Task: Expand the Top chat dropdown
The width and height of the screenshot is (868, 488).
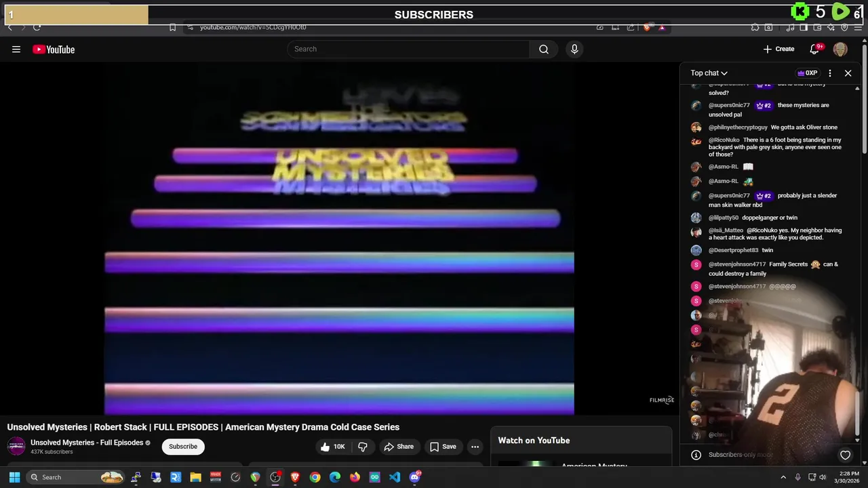Action: pyautogui.click(x=709, y=73)
